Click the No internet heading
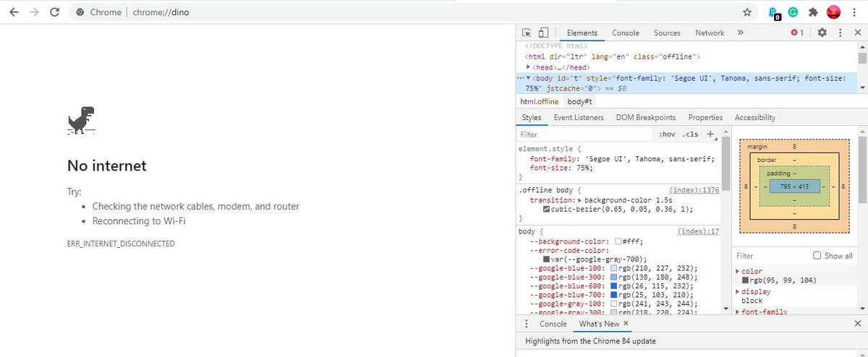Image resolution: width=868 pixels, height=357 pixels. click(x=107, y=165)
